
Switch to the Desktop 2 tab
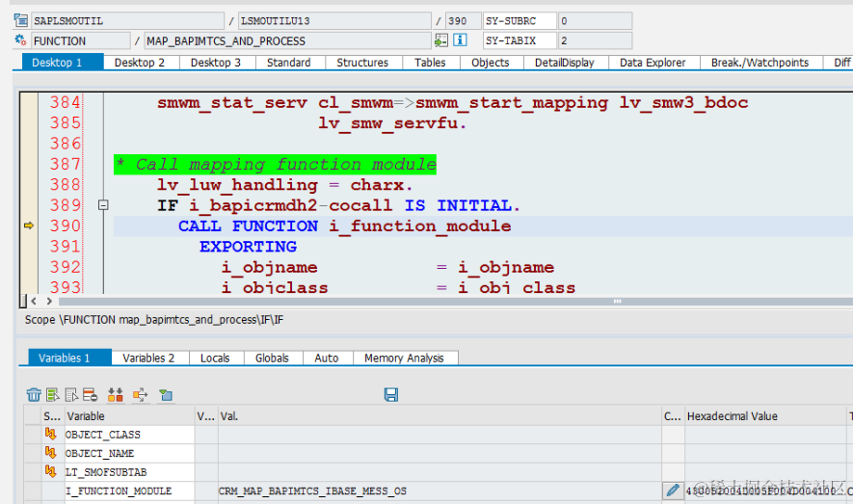click(139, 63)
